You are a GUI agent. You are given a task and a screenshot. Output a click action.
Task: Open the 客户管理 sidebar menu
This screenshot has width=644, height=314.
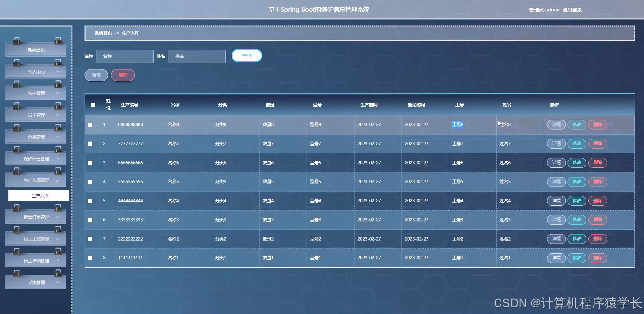click(x=36, y=93)
